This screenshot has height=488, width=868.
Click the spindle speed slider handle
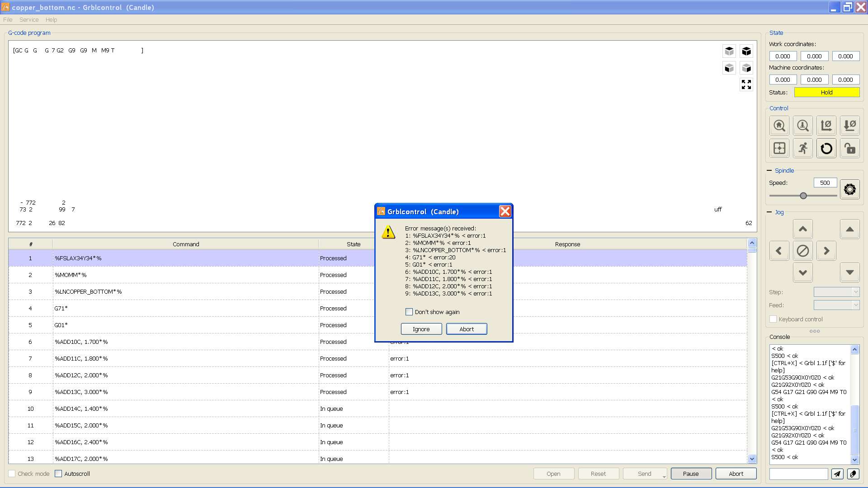tap(803, 196)
